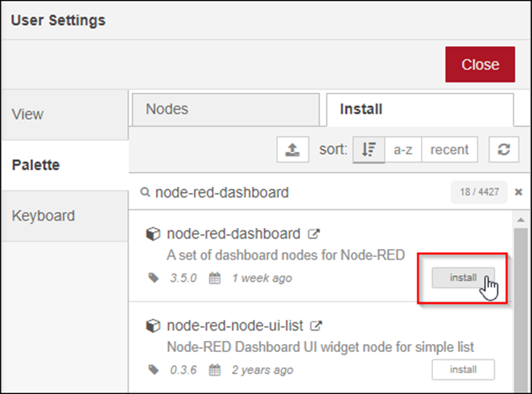The image size is (532, 394).
Task: Click the '1 week ago' date text
Action: click(x=262, y=278)
